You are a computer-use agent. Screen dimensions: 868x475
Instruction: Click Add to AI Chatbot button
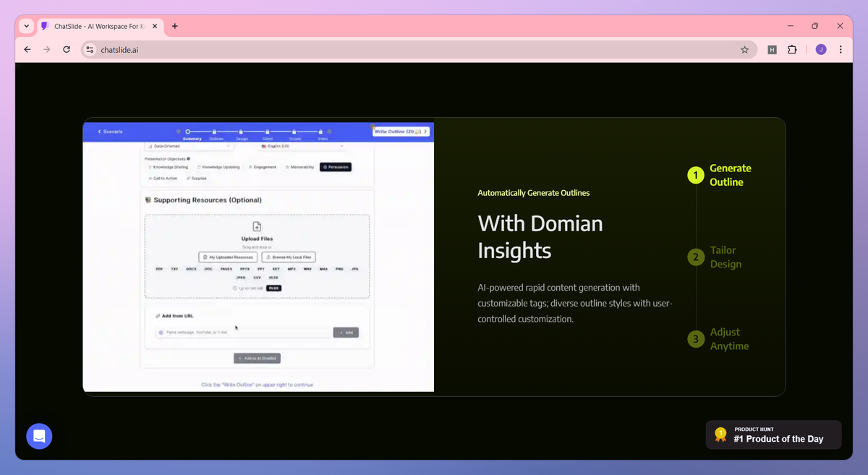pyautogui.click(x=257, y=358)
